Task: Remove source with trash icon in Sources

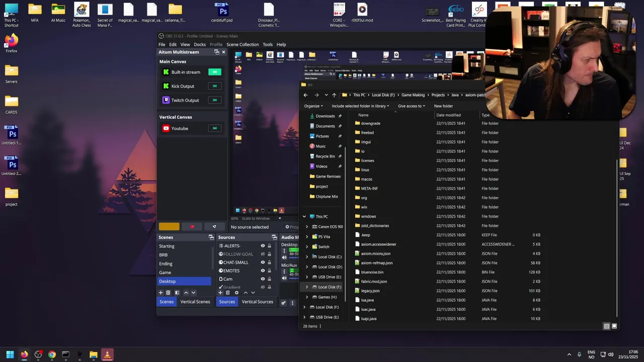Action: tap(227, 293)
